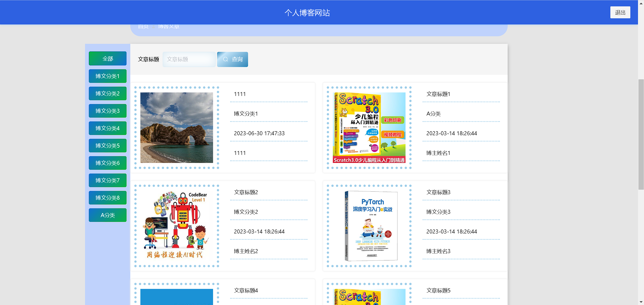Viewport: 644px width, 305px height.
Task: Select the 全部 category tab
Action: (108, 59)
